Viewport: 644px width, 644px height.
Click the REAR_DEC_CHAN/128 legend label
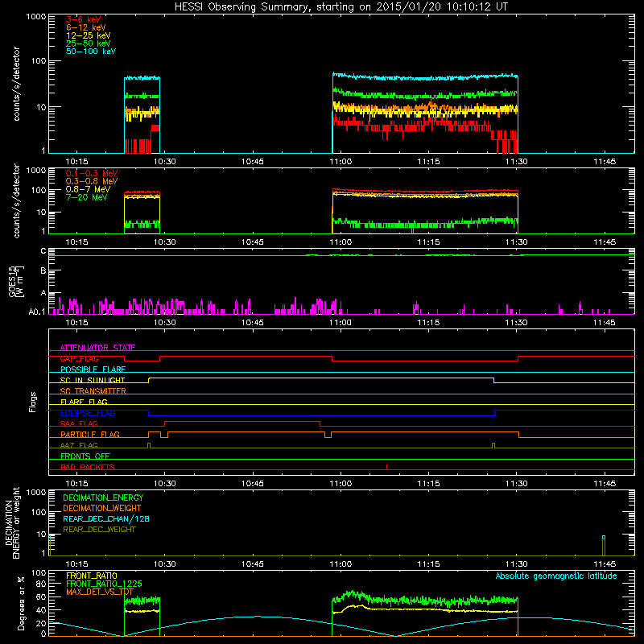(106, 518)
